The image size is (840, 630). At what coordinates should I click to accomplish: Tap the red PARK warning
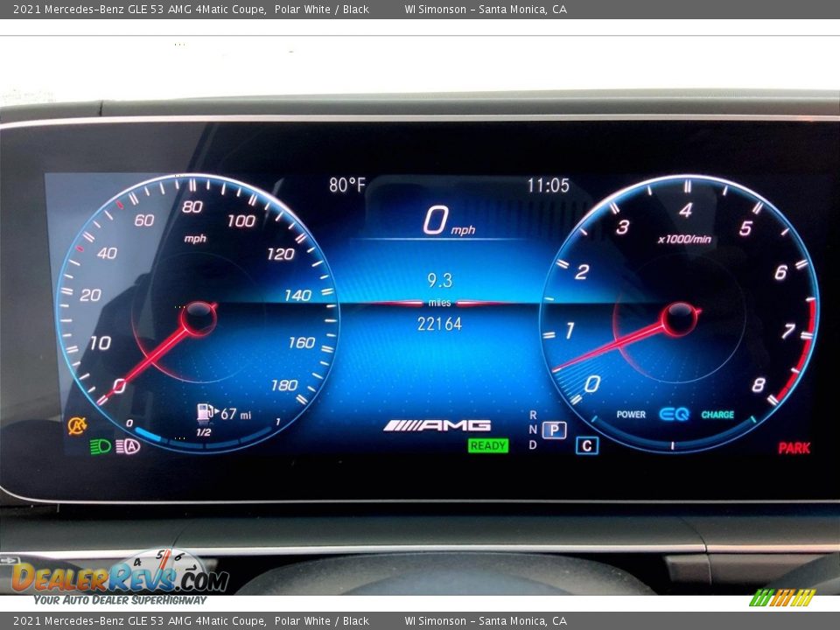pos(794,448)
